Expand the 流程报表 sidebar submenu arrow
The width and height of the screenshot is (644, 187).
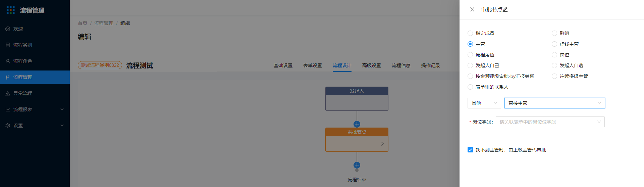tap(62, 109)
